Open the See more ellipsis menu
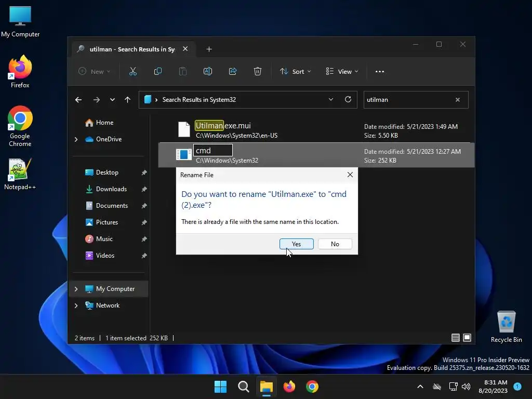Viewport: 532px width, 399px height. click(380, 72)
